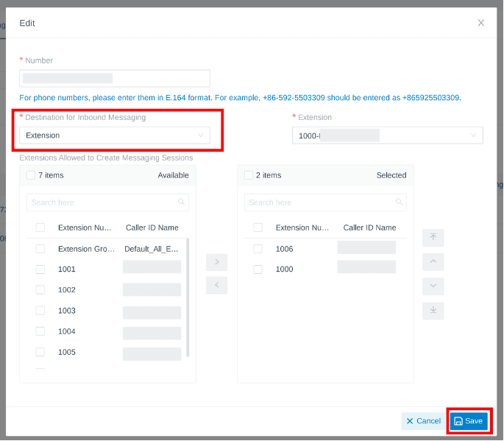This screenshot has width=504, height=441.
Task: Click Extension Nu... header in Selected table
Action: (x=302, y=227)
